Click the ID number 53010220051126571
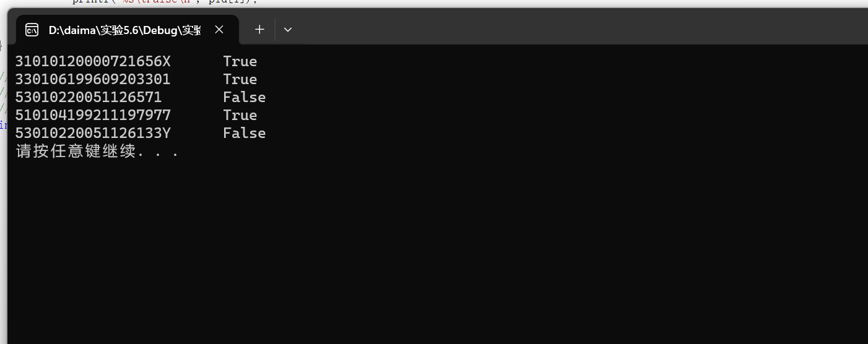Screen dimensions: 868x344 point(89,97)
